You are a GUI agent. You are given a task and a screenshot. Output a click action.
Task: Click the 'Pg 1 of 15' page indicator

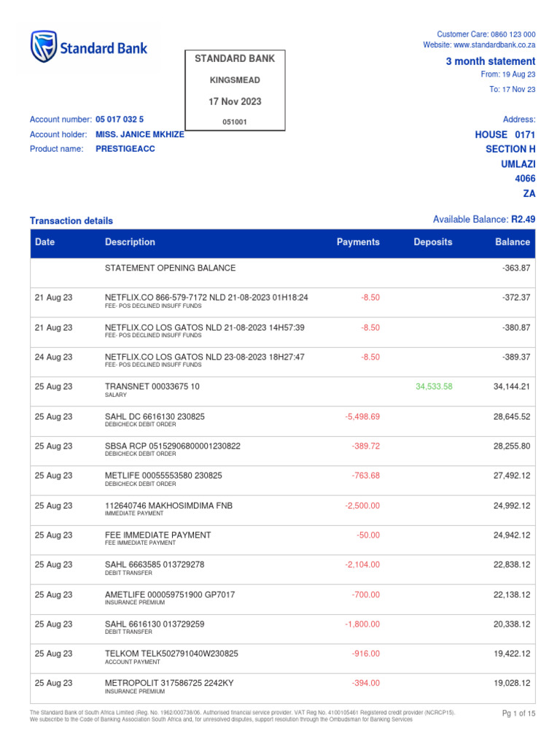pos(518,713)
